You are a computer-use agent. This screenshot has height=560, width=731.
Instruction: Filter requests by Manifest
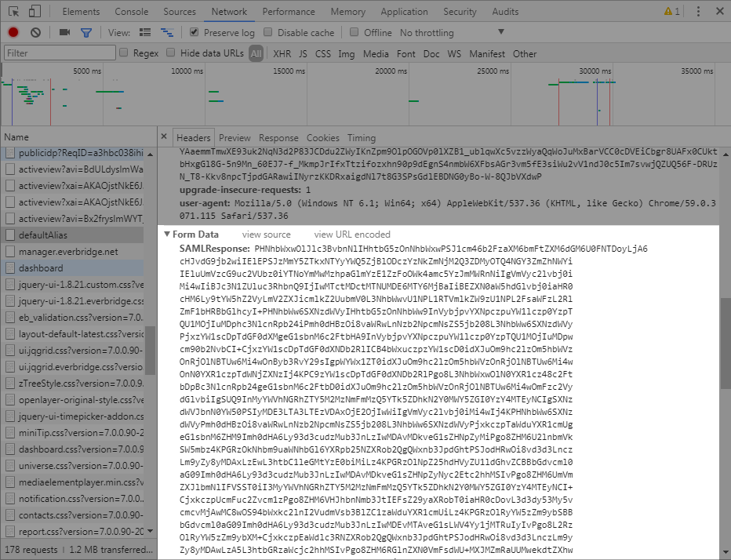coord(487,53)
